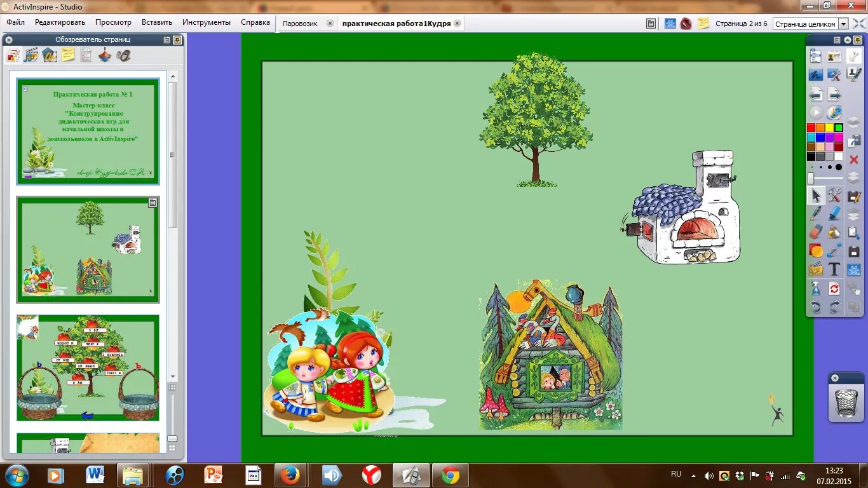Viewport: 868px width, 488px height.
Task: Close the Паровозик tab
Action: [330, 24]
